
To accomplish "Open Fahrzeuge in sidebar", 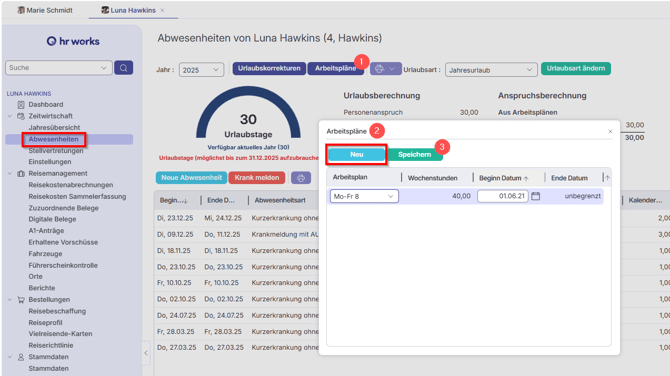I will (x=45, y=254).
